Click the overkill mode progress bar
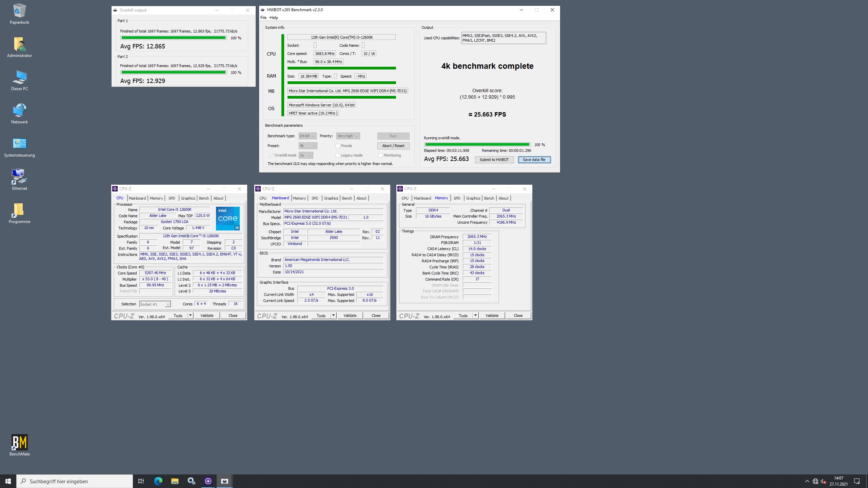Viewport: 868px width, 488px height. point(477,145)
